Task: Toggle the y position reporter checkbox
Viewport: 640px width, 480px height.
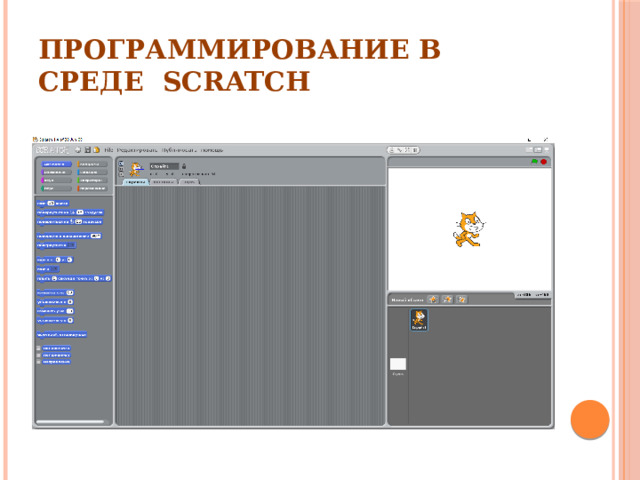Action: point(39,355)
